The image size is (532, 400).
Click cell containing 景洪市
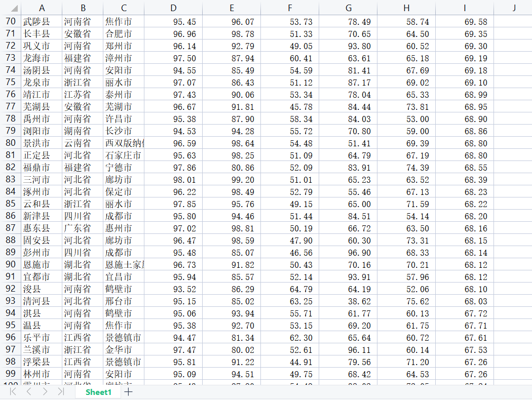(x=42, y=143)
